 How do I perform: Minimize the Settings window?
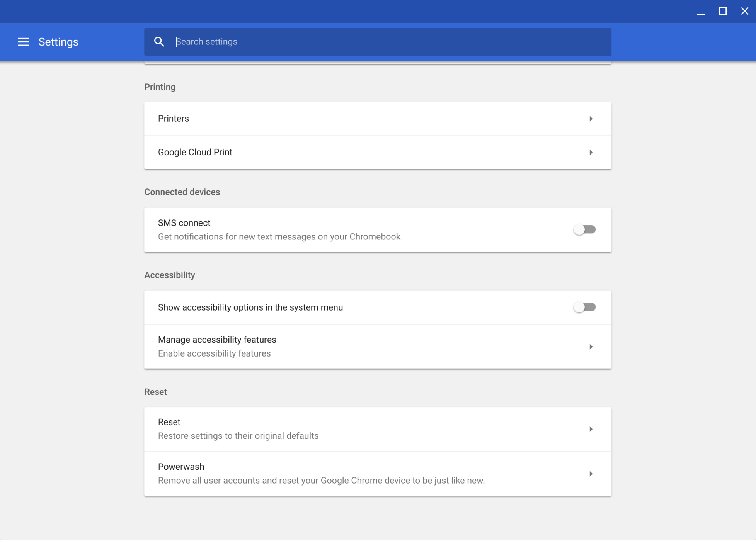701,11
